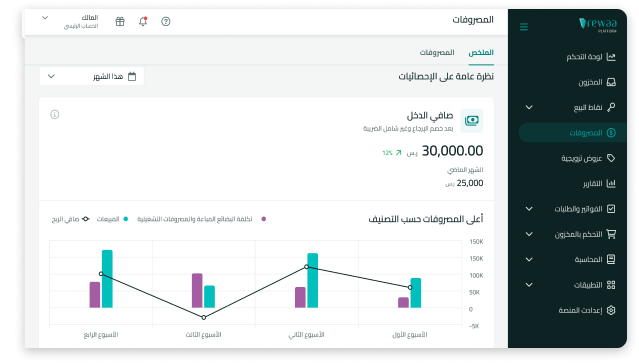This screenshot has width=639, height=363.
Task: Open التقارير in the sidebar
Action: [599, 184]
